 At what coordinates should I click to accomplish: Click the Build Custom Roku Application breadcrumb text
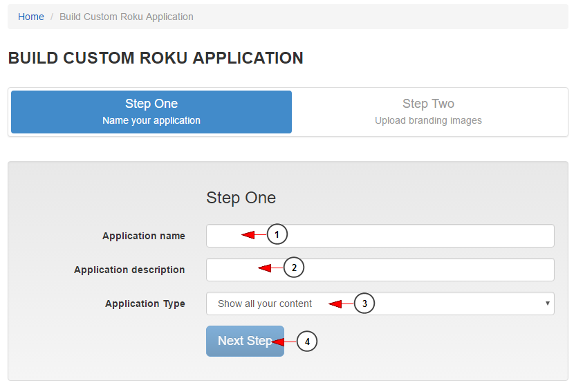tap(127, 17)
